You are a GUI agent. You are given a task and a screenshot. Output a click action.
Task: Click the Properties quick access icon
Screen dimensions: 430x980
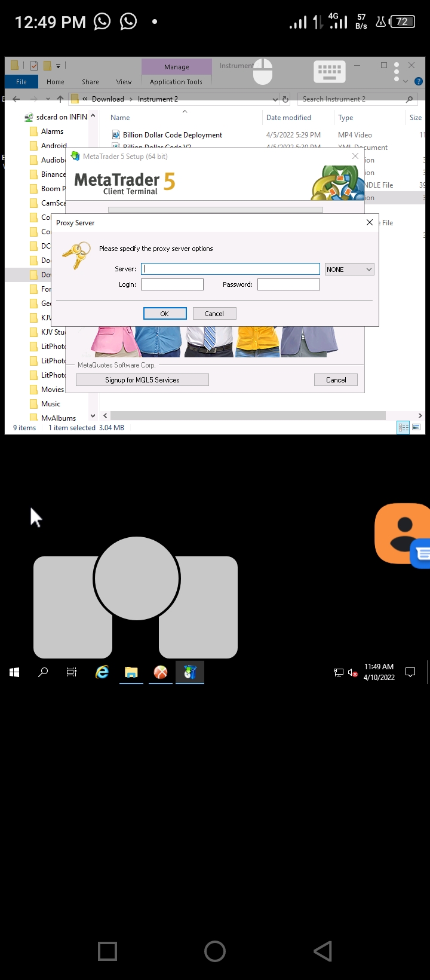tap(34, 66)
